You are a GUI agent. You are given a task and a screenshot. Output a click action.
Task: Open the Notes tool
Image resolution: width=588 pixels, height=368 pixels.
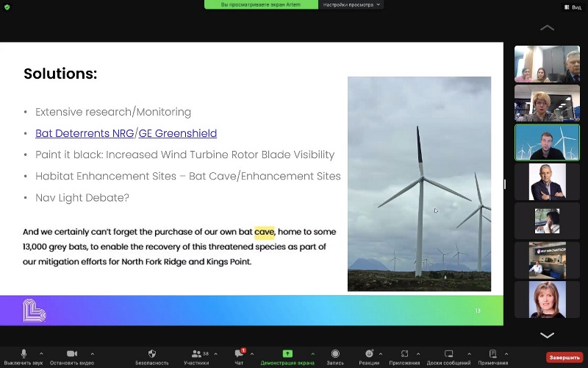point(492,355)
